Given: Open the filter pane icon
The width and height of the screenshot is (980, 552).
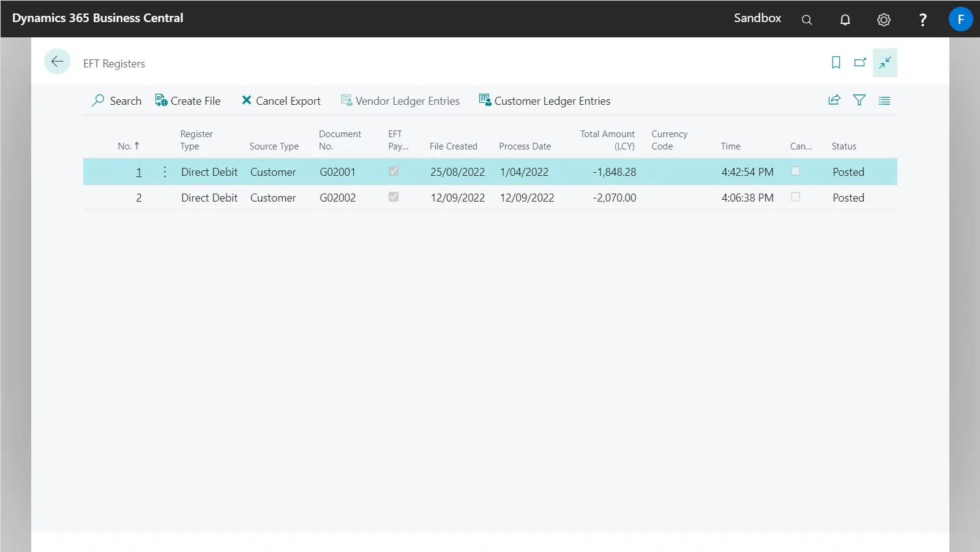Looking at the screenshot, I should (859, 100).
